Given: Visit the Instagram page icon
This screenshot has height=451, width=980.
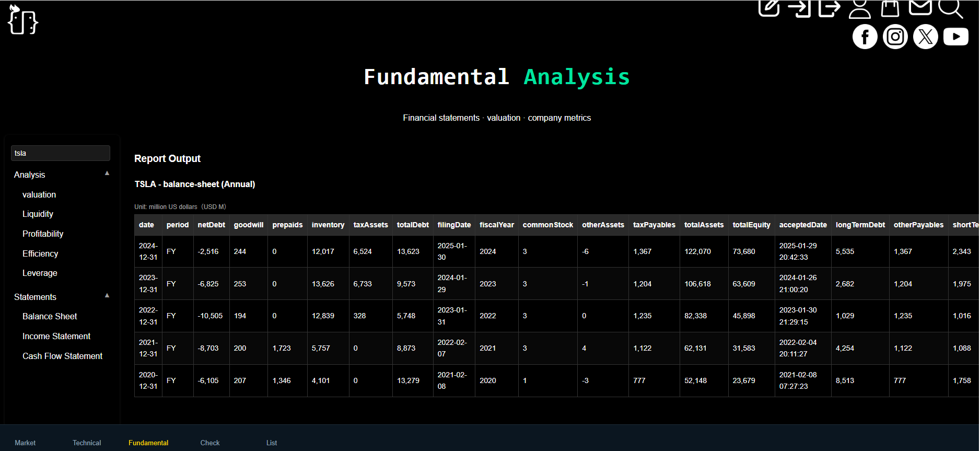Looking at the screenshot, I should point(895,37).
